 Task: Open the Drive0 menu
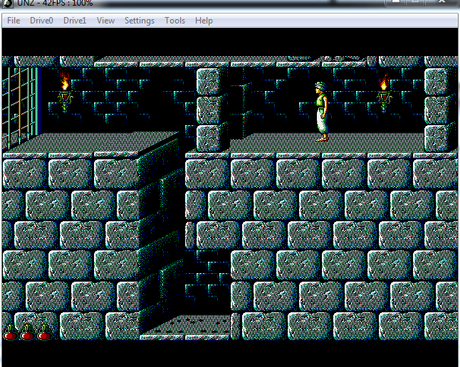click(41, 21)
